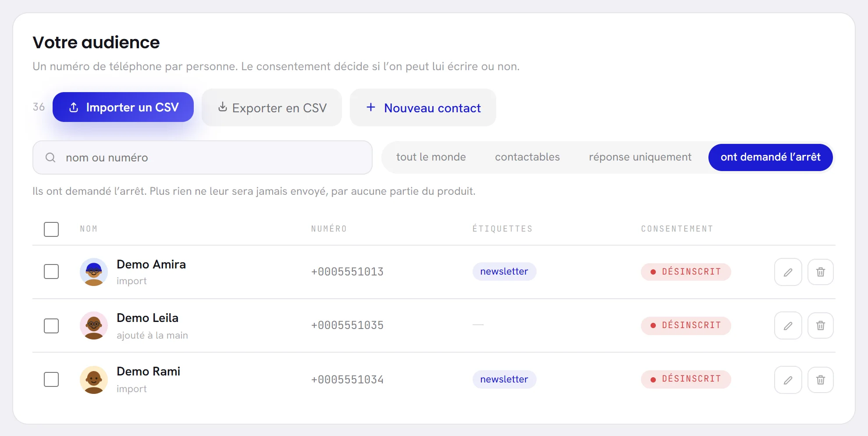The height and width of the screenshot is (436, 868).
Task: Click the number +0005551035
Action: coord(347,325)
